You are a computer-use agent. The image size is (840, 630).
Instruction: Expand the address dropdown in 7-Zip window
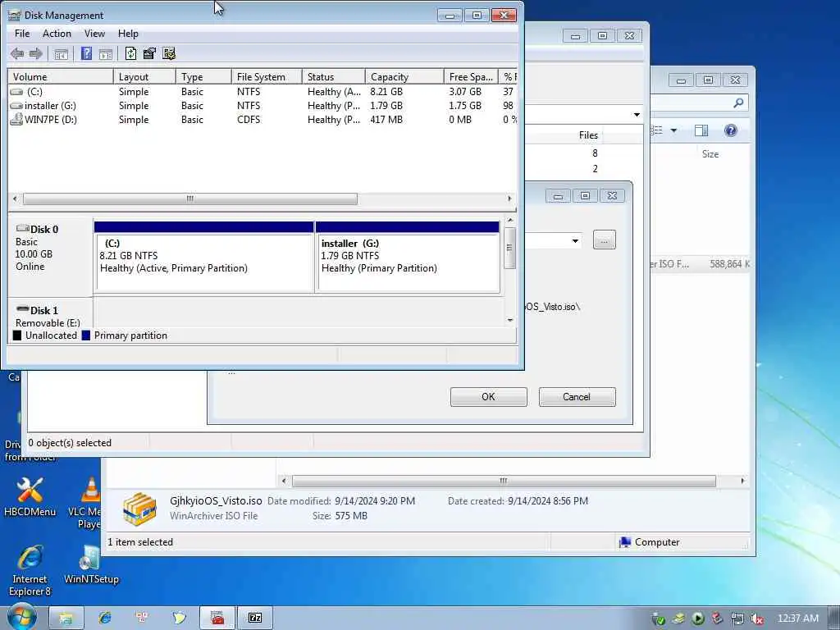pos(637,115)
